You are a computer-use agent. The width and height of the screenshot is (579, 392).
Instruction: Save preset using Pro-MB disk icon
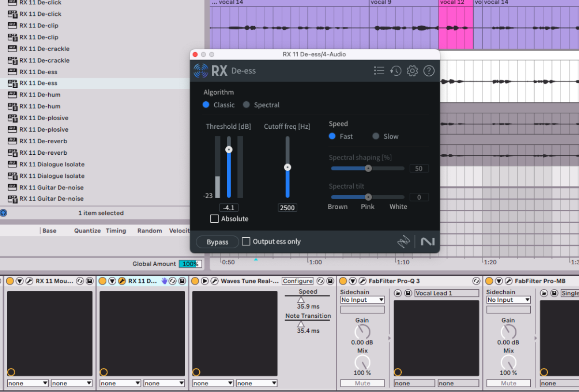click(x=554, y=293)
